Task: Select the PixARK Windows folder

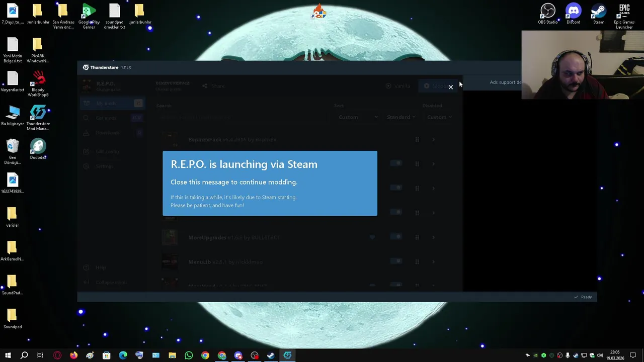Action: pyautogui.click(x=38, y=50)
